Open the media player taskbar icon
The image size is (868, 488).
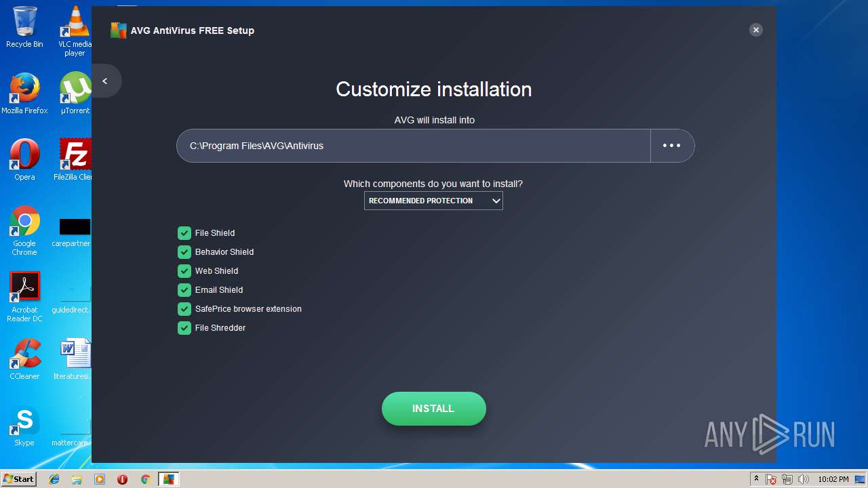coord(100,479)
